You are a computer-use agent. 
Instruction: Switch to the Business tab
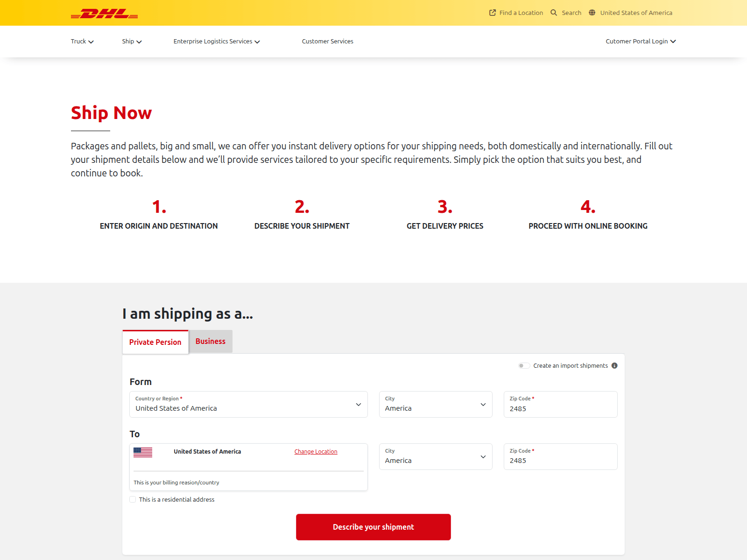[x=210, y=342]
